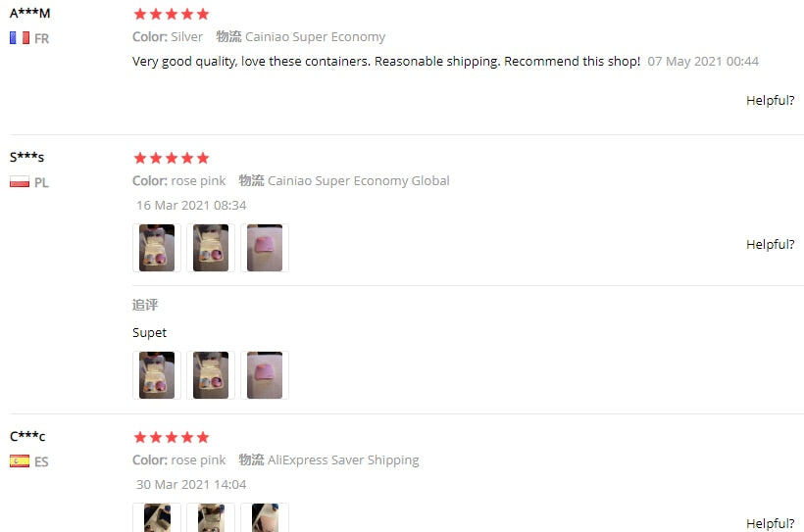The image size is (804, 532).
Task: Open third photo in C***c's review
Action: (x=265, y=517)
